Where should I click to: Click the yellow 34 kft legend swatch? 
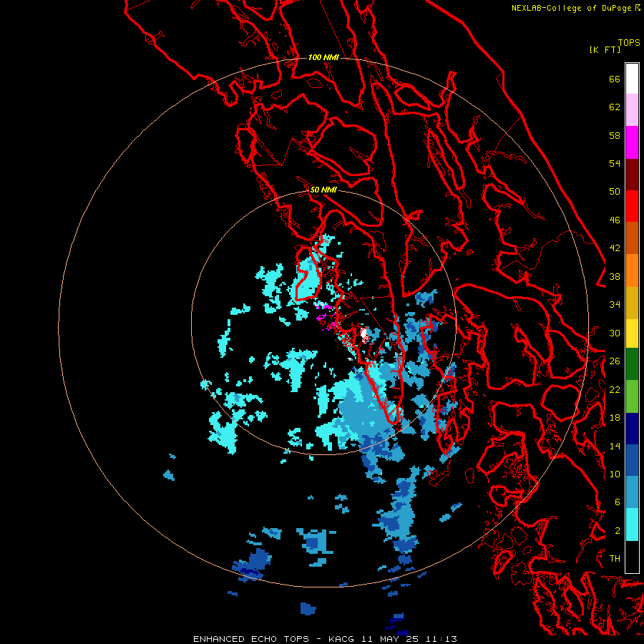(632, 333)
